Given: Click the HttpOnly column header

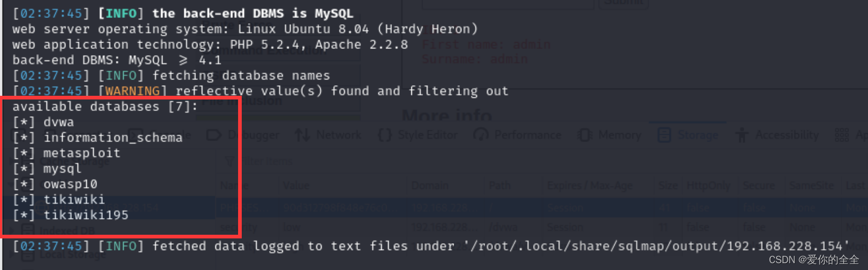Looking at the screenshot, I should click(x=708, y=185).
